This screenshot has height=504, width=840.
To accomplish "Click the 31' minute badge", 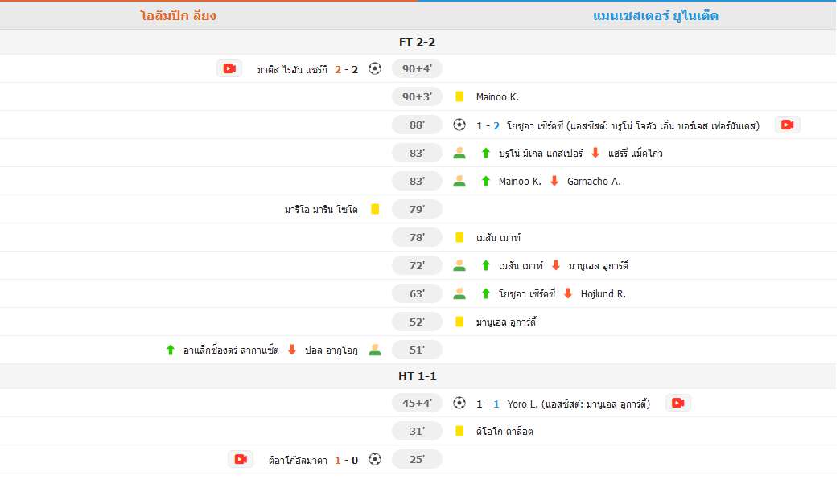I will tap(417, 431).
